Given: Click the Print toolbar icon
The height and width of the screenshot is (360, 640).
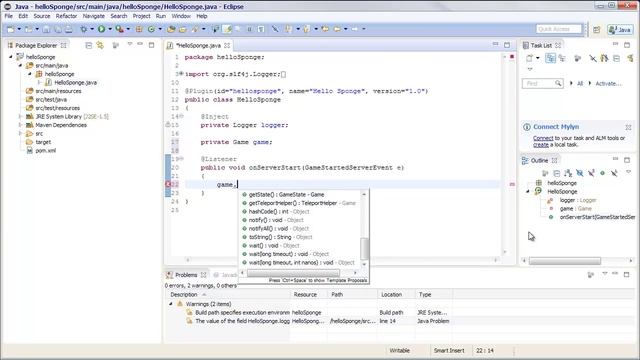Looking at the screenshot, I should [69, 29].
